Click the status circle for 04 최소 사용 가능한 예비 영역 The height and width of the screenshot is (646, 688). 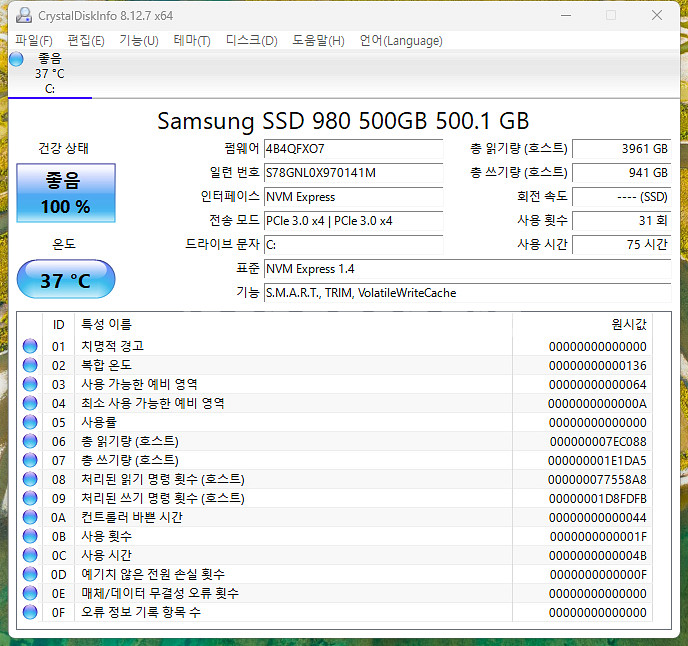pyautogui.click(x=30, y=403)
